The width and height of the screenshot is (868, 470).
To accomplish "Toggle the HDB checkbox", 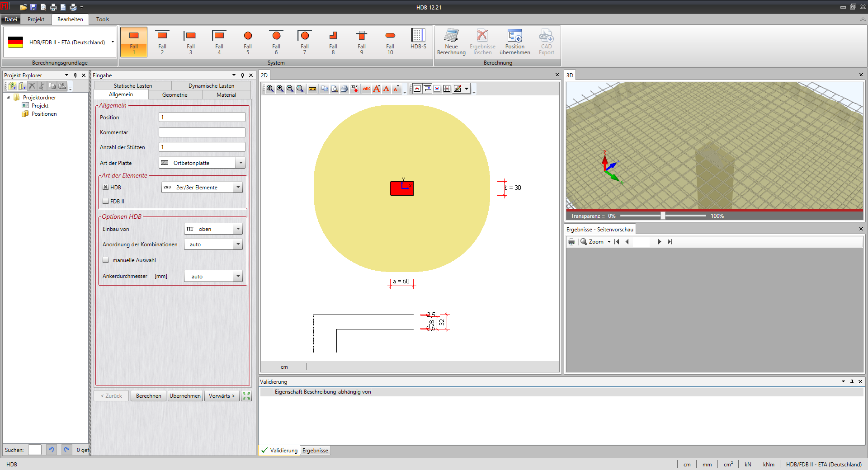I will point(105,187).
